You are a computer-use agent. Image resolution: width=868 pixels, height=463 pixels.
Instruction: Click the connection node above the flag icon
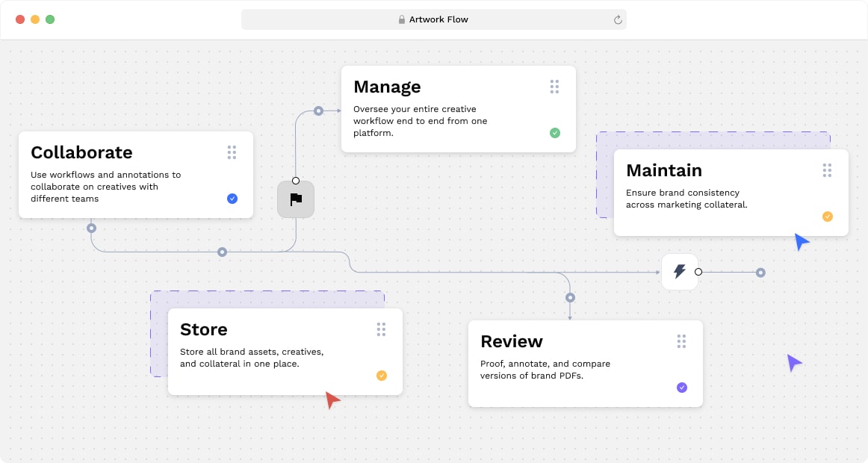[296, 180]
